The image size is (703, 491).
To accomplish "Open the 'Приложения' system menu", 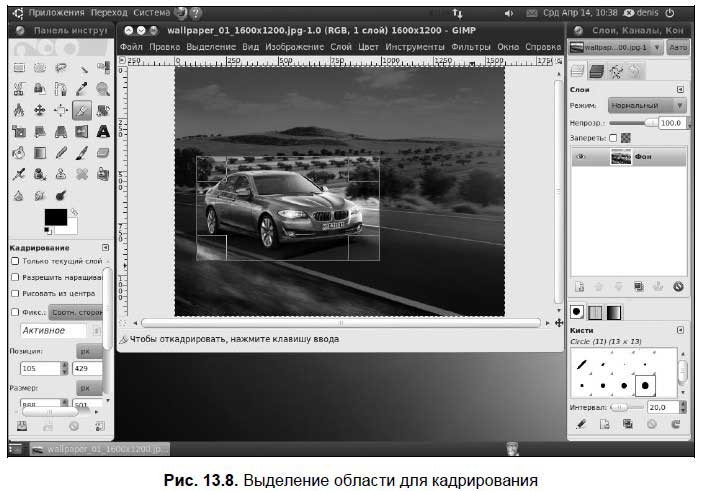I will tap(56, 13).
